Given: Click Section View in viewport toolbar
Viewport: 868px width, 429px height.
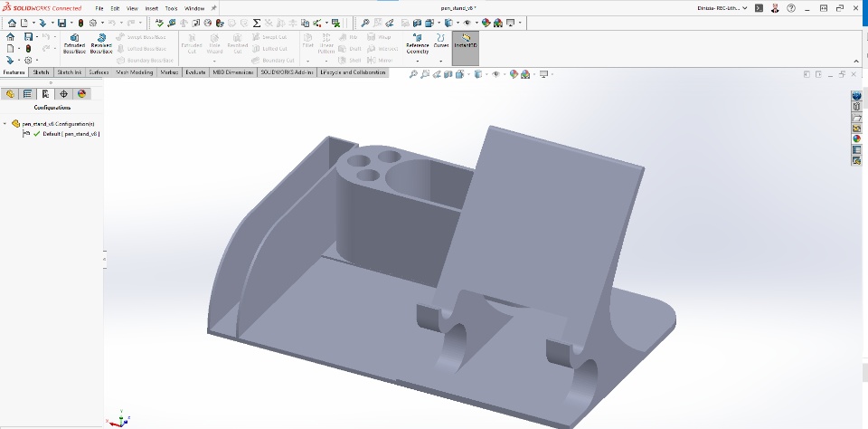Looking at the screenshot, I should coord(448,74).
